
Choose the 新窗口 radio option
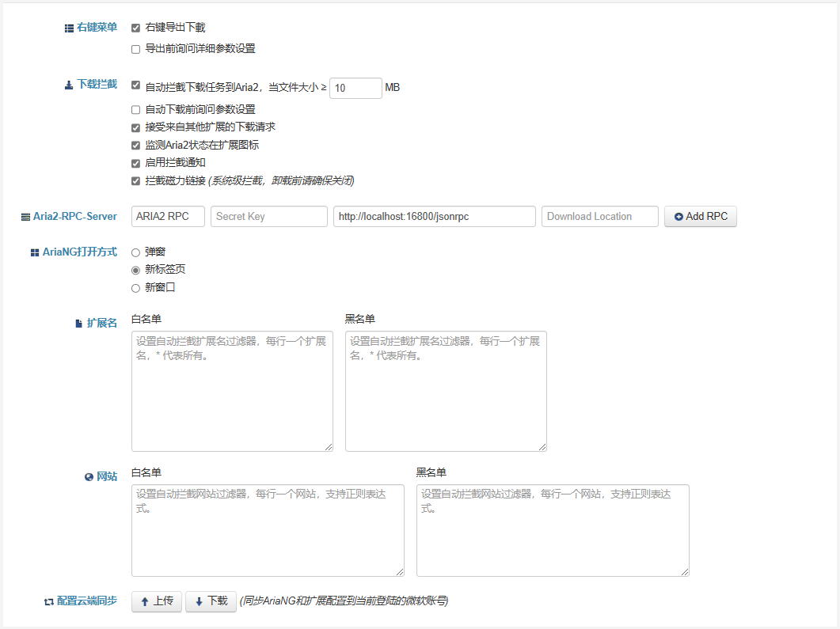pos(135,288)
